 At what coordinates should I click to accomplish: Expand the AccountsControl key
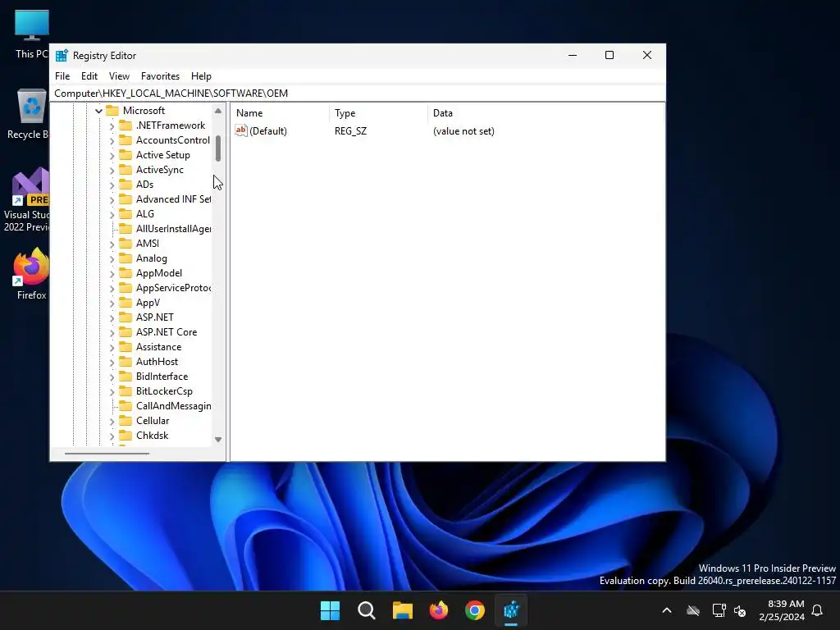coord(112,140)
